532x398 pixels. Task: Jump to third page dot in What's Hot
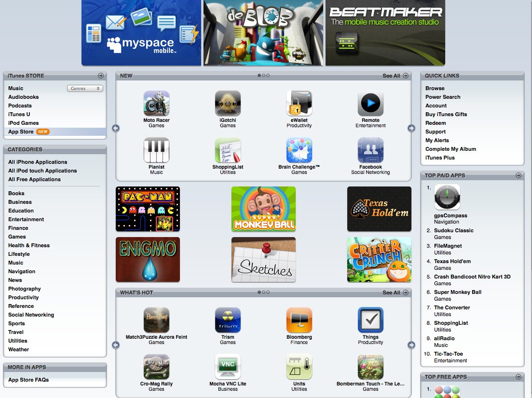coord(268,292)
